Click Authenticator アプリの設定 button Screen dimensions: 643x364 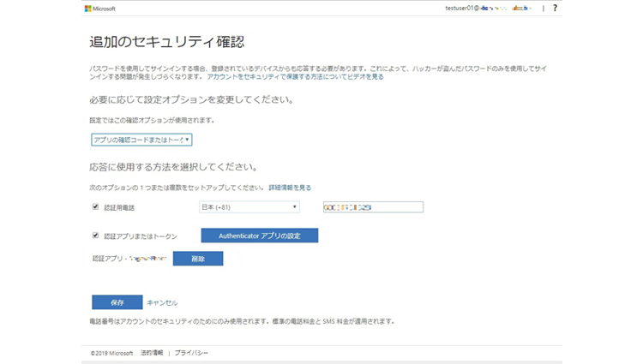(260, 236)
